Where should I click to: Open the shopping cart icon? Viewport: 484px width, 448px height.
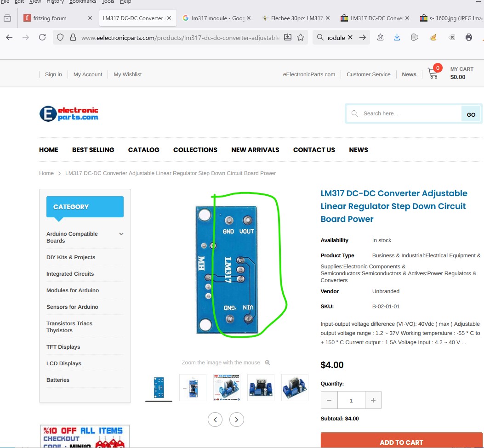[433, 73]
